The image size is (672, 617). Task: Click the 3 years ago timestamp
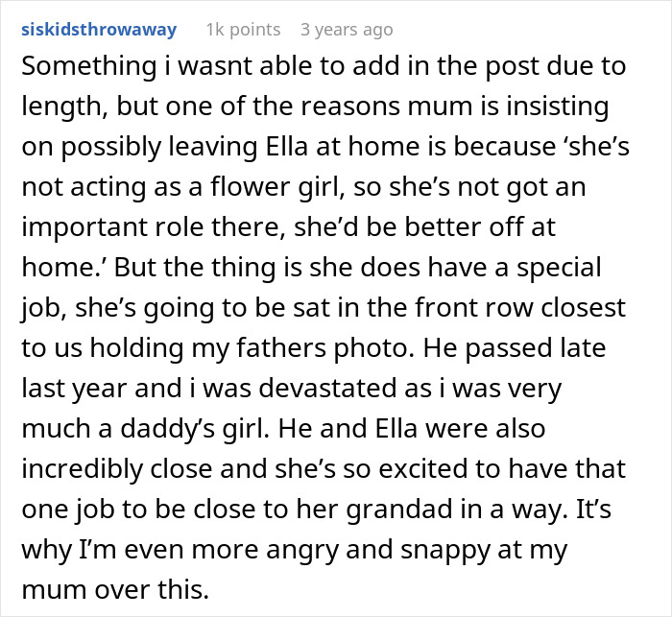click(x=346, y=30)
